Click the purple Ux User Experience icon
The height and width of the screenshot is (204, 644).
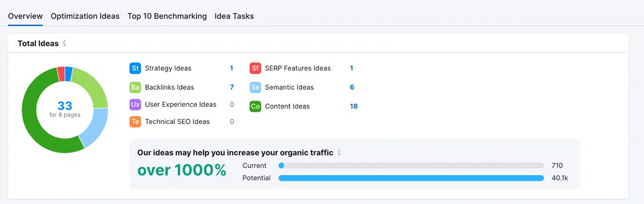point(135,104)
